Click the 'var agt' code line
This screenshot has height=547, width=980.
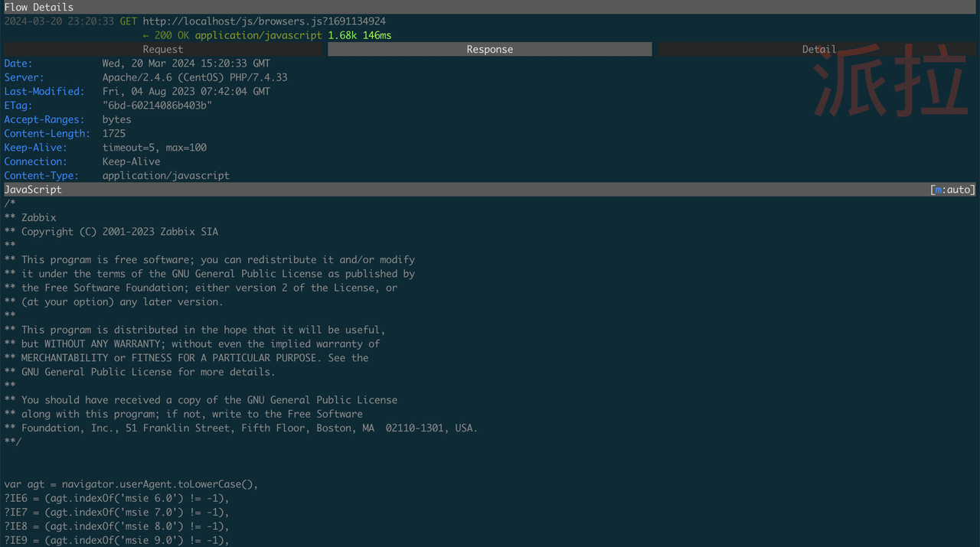pyautogui.click(x=131, y=484)
